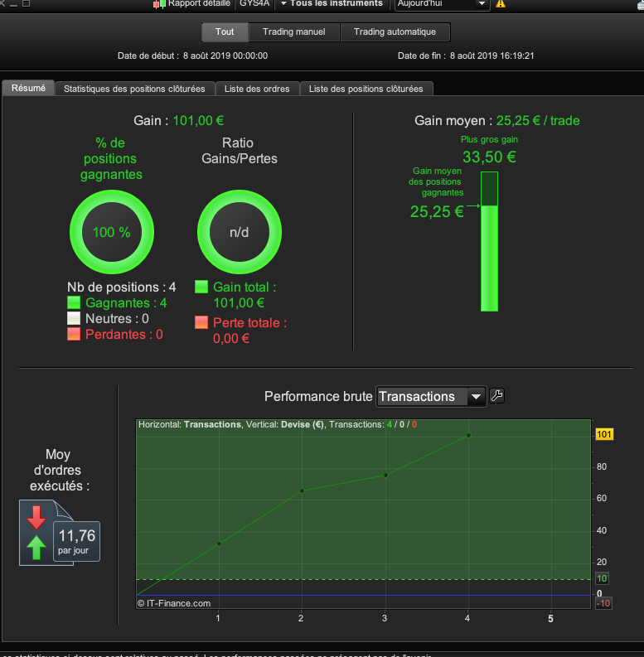The height and width of the screenshot is (657, 644).
Task: Click the 100 % winning positions ring
Action: tap(112, 232)
